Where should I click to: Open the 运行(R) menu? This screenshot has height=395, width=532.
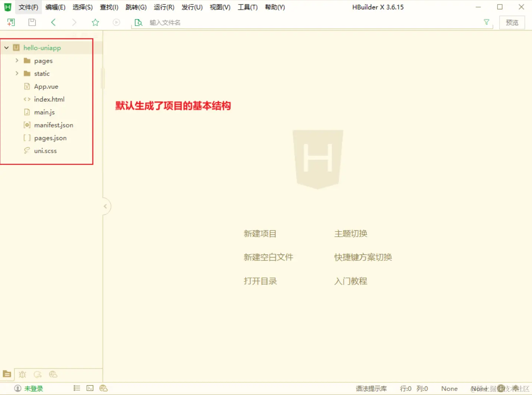pos(164,7)
